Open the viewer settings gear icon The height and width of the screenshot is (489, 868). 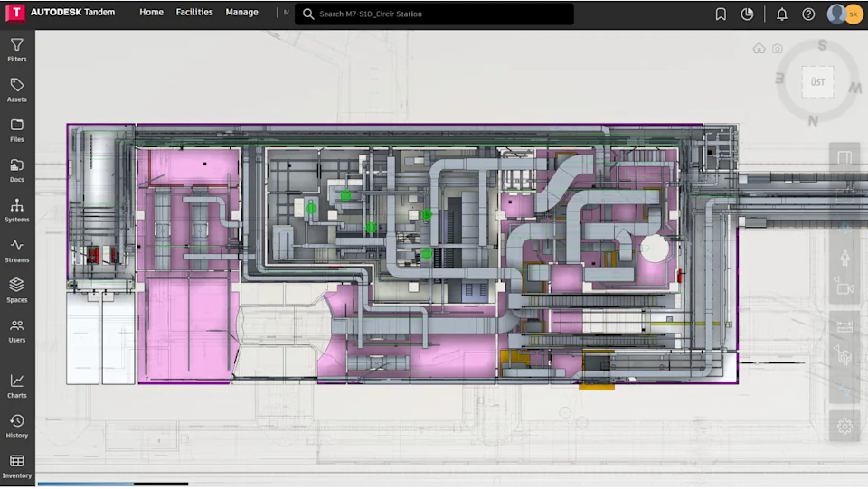click(844, 426)
